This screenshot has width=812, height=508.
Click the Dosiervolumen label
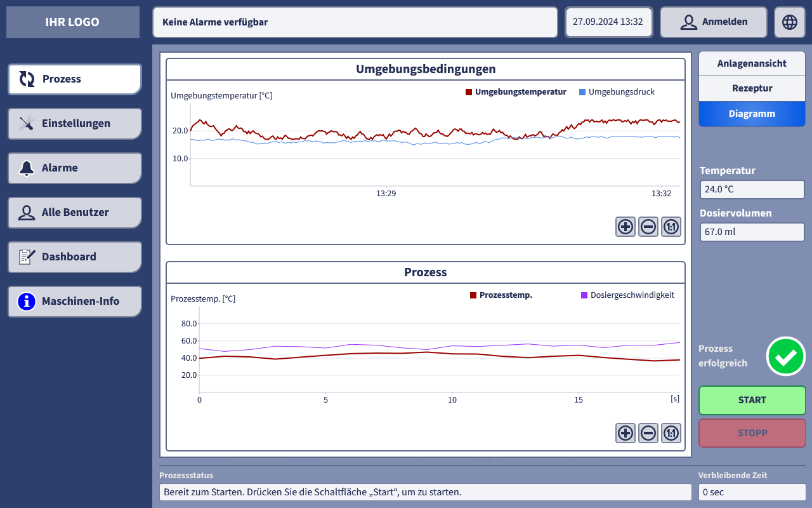736,213
